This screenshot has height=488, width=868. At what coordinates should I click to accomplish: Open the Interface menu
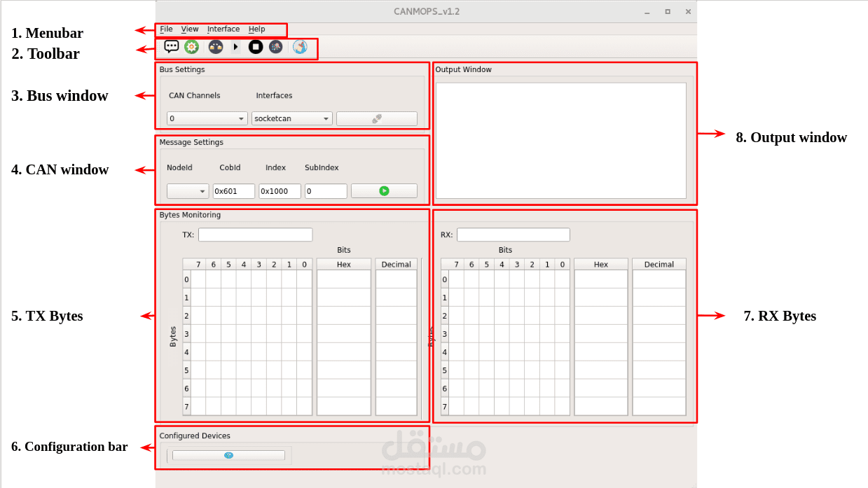[223, 29]
